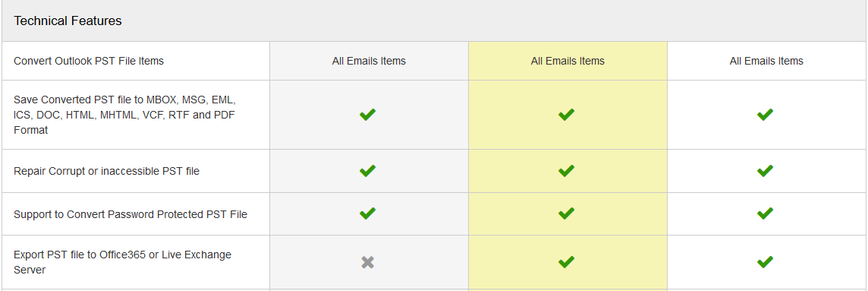Screen dimensions: 868x291
Task: Click first-column checkmark for Password Protected PST row
Action: [367, 214]
